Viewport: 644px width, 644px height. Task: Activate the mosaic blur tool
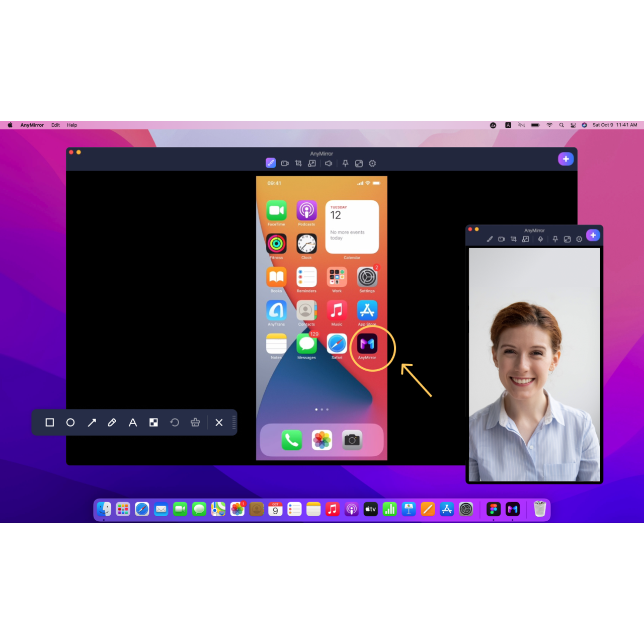pos(153,423)
